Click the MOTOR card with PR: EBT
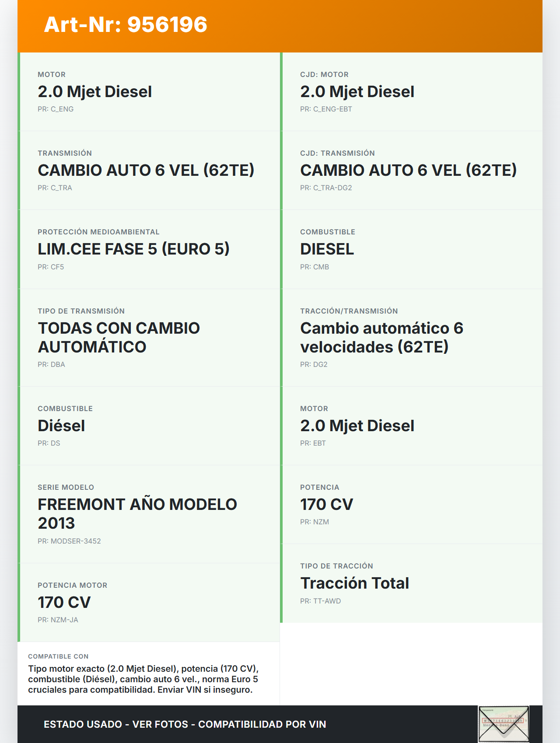 (x=412, y=426)
